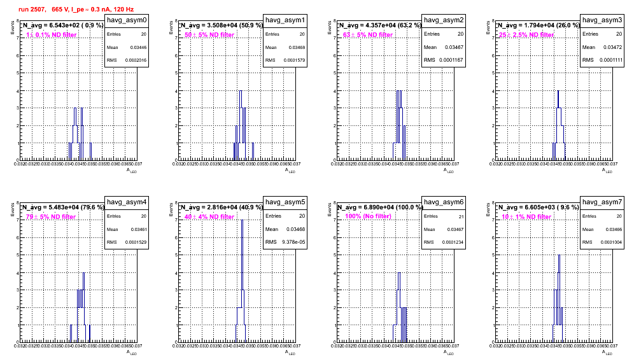Click RMS value 9.378e-05

293,242
